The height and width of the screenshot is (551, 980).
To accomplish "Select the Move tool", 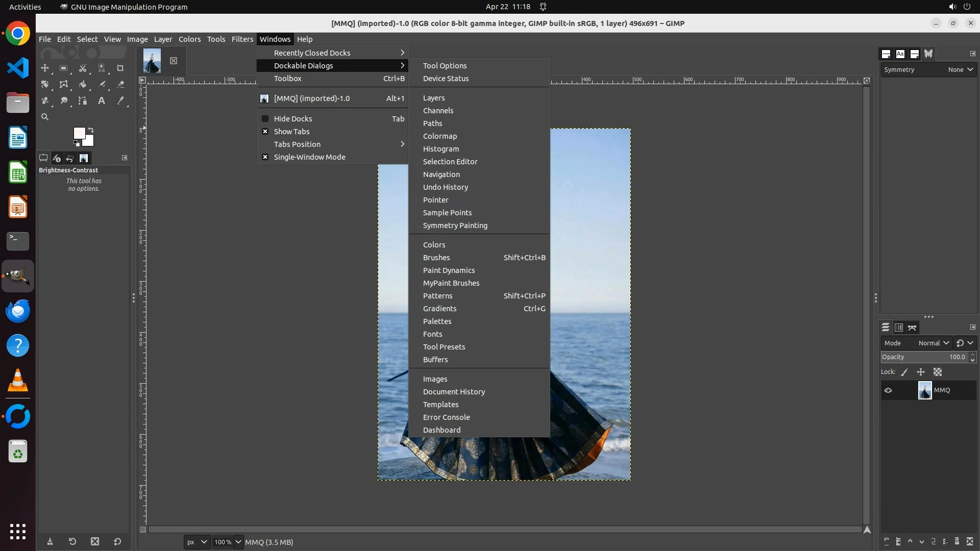I will click(45, 68).
